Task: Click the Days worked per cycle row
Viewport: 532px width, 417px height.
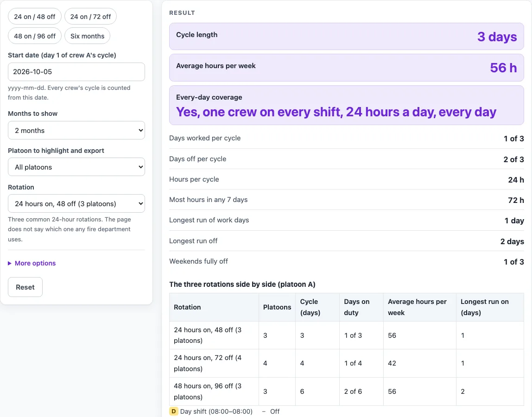Action: tap(347, 139)
